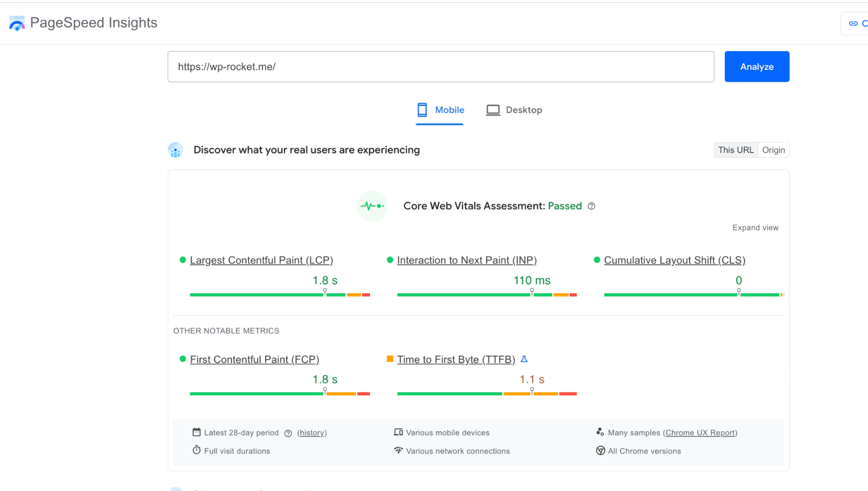Click the 'All Chrome versions' text

pyautogui.click(x=644, y=451)
